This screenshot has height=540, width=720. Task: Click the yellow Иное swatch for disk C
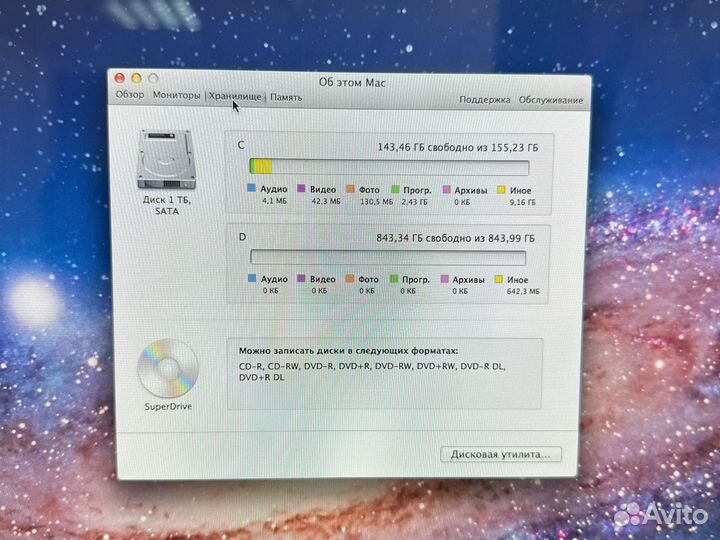pos(501,190)
